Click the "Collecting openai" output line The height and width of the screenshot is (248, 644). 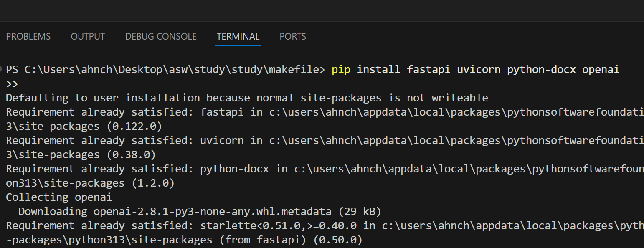59,197
